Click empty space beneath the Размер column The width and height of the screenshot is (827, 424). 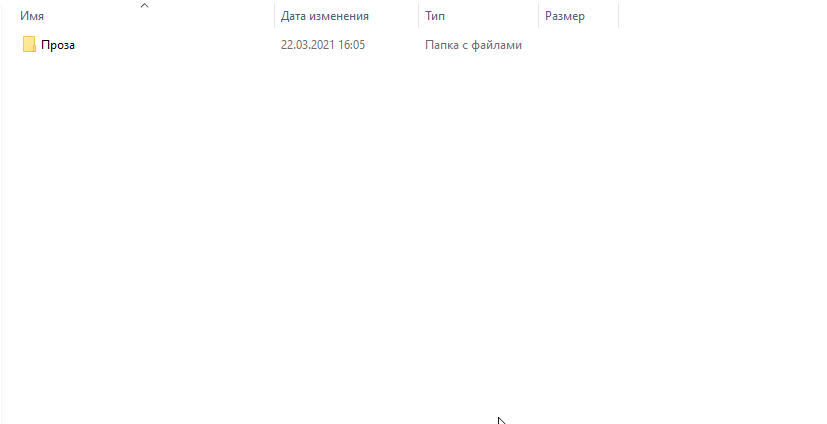[578, 211]
